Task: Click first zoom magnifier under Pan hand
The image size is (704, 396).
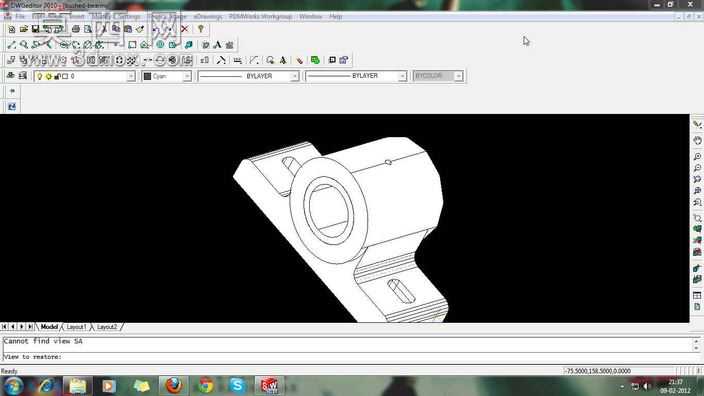Action: tap(697, 156)
